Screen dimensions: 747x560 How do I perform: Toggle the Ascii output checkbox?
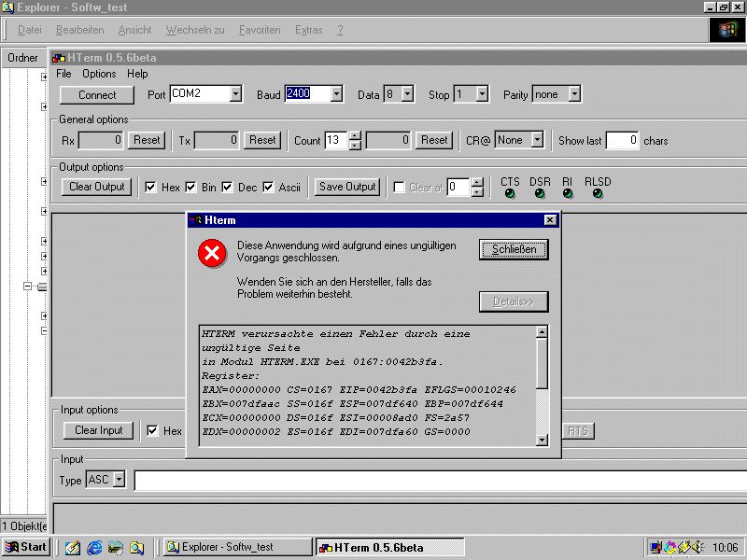pyautogui.click(x=268, y=188)
